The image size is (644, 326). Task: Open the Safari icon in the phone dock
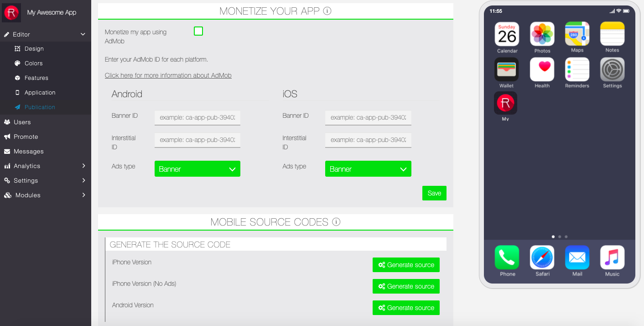[542, 258]
